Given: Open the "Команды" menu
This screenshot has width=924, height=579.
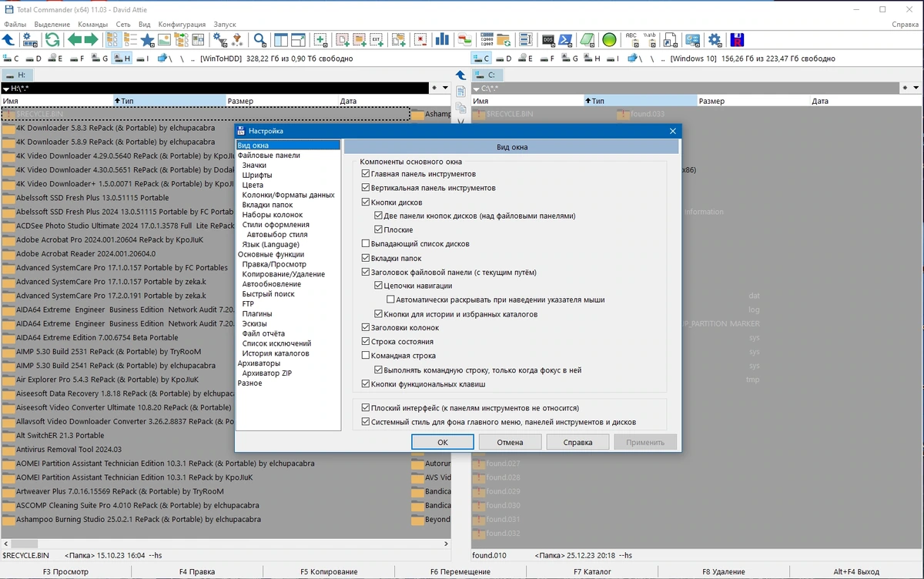Looking at the screenshot, I should pyautogui.click(x=92, y=25).
